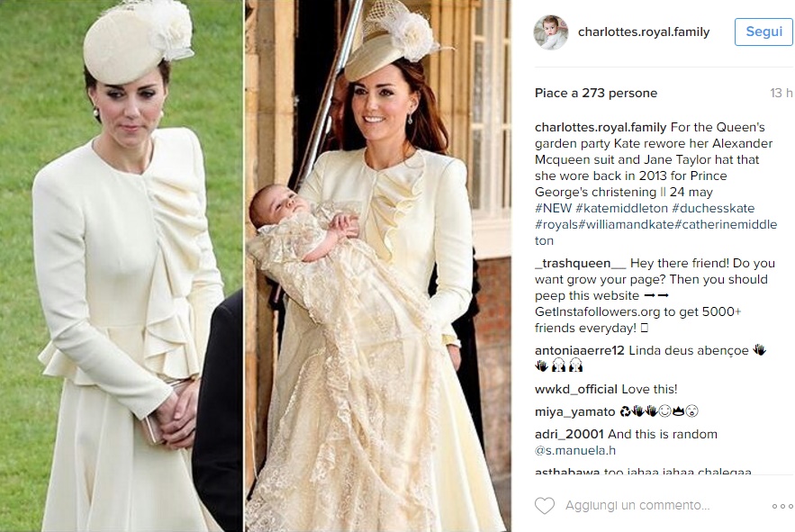Click the garden party photo on left
The image size is (795, 532).
coord(122,266)
